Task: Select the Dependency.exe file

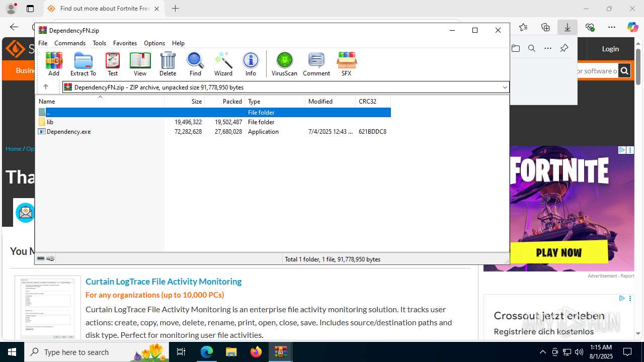Action: click(68, 132)
